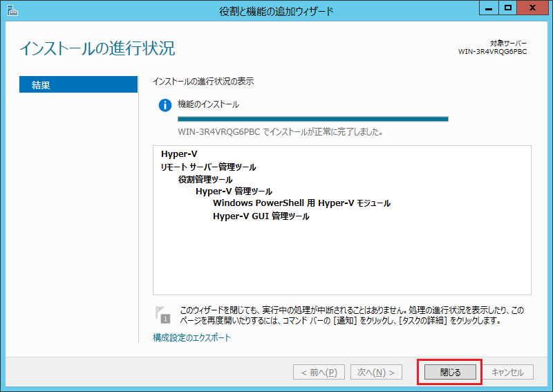This screenshot has height=392, width=553.
Task: Close window with title bar X
Action: [x=532, y=8]
